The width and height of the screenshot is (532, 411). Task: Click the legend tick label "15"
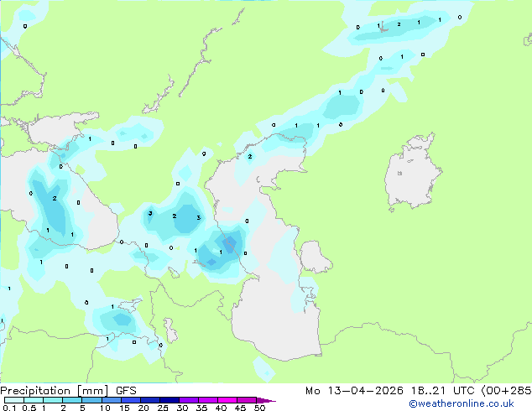[124, 408]
